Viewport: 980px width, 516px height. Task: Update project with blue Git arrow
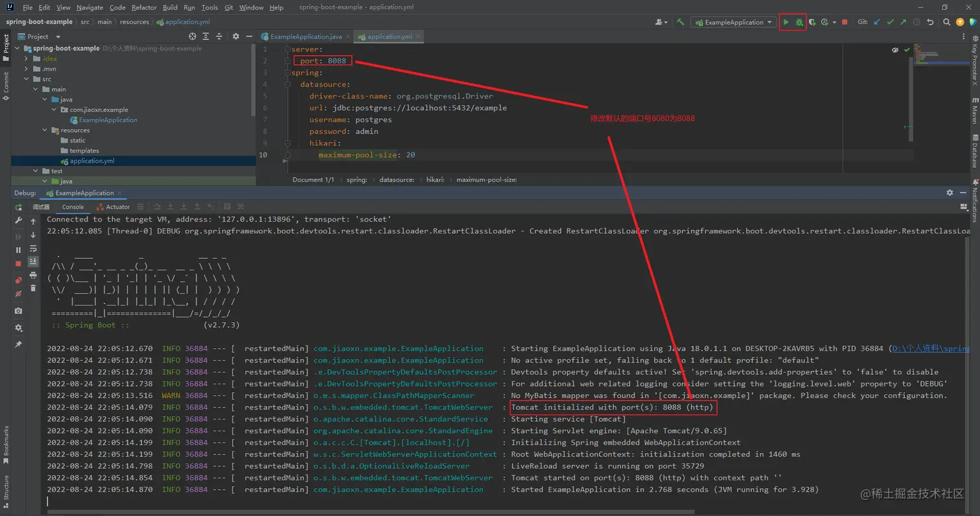(x=878, y=22)
